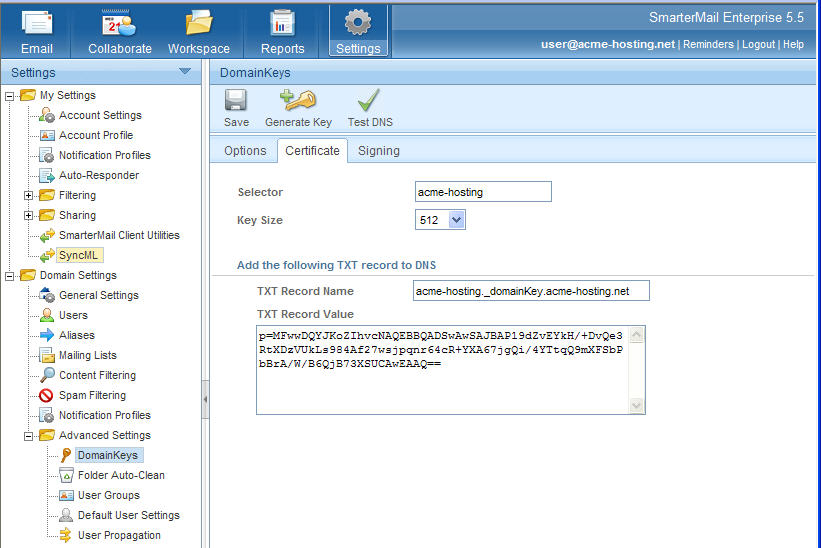The width and height of the screenshot is (821, 548).
Task: Open the Reports chart icon
Action: click(x=282, y=24)
